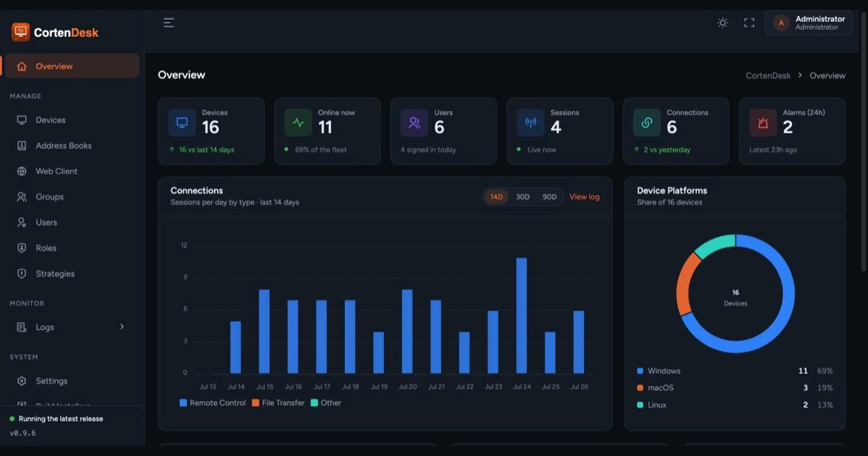The width and height of the screenshot is (868, 456).
Task: Click the Jul 20 axis label
Action: tap(408, 387)
